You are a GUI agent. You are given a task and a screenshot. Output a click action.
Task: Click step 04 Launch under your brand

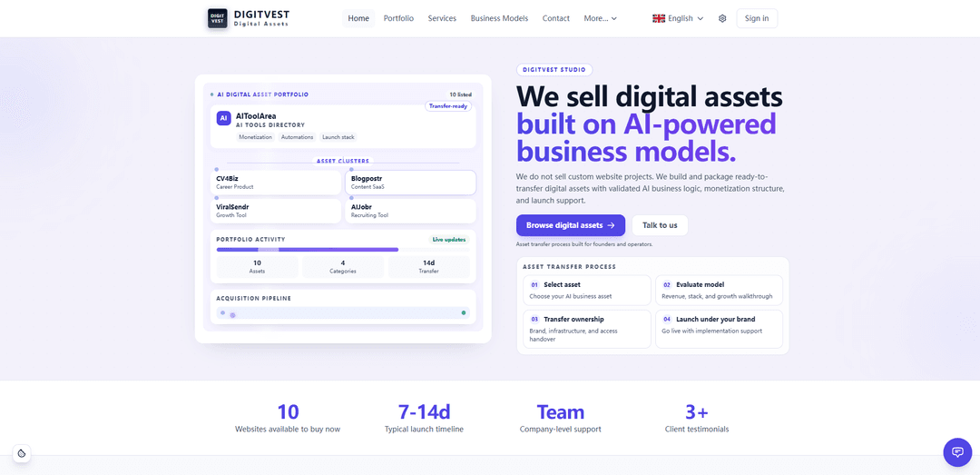pos(719,329)
